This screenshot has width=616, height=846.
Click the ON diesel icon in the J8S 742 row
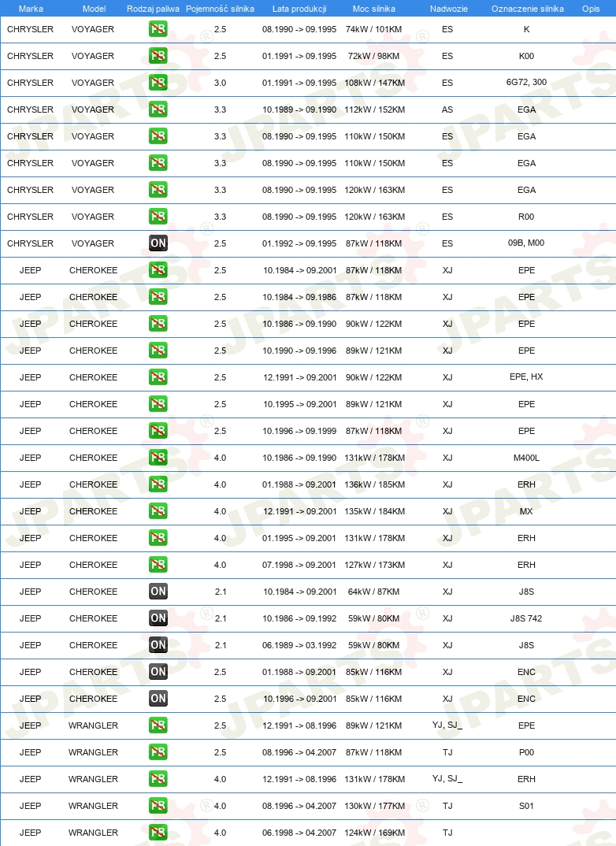point(158,618)
